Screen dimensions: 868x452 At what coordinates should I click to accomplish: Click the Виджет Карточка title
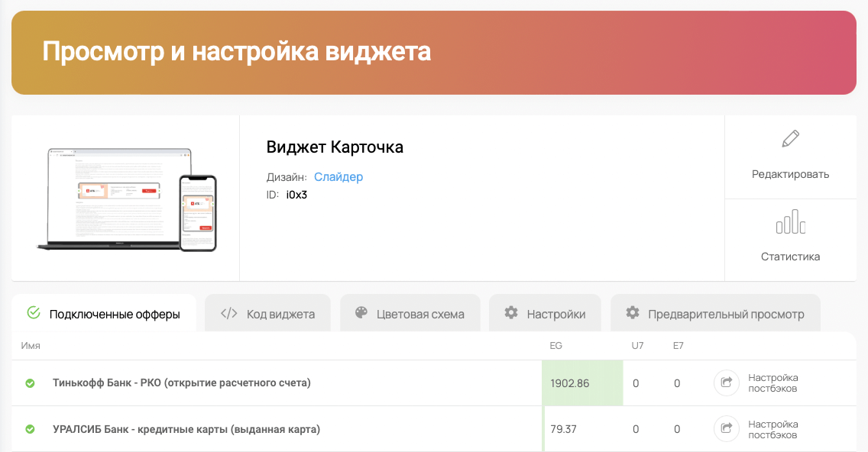click(x=335, y=147)
